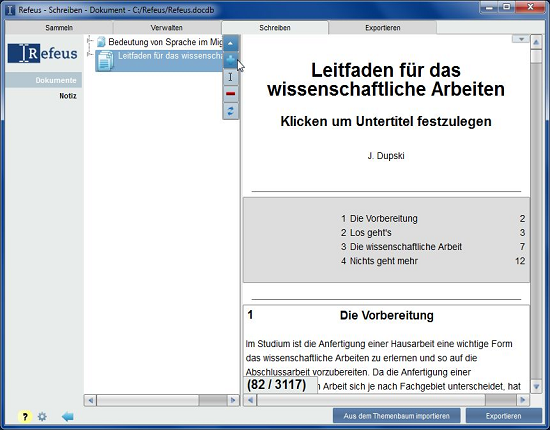Click the blue refresh arrows icon

(x=230, y=111)
